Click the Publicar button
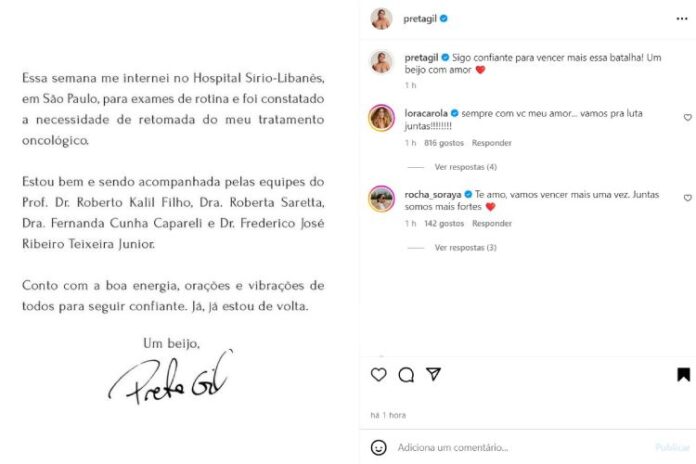This screenshot has width=696, height=464. click(672, 448)
